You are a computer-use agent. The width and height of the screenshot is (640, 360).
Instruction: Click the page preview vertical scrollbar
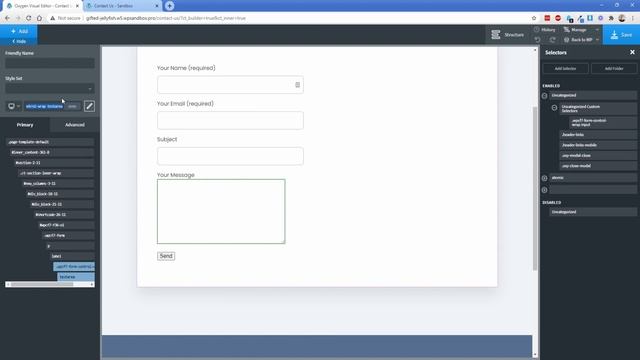pos(535,188)
